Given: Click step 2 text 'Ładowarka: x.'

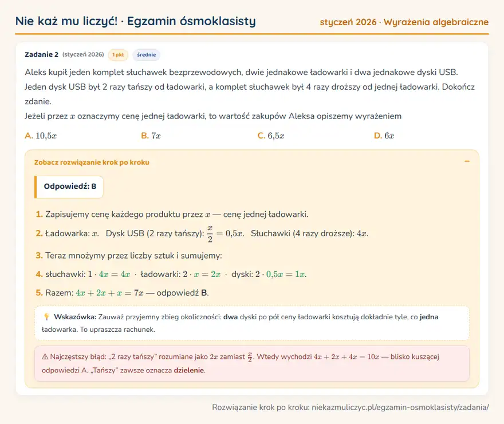Looking at the screenshot, I should (72, 233).
